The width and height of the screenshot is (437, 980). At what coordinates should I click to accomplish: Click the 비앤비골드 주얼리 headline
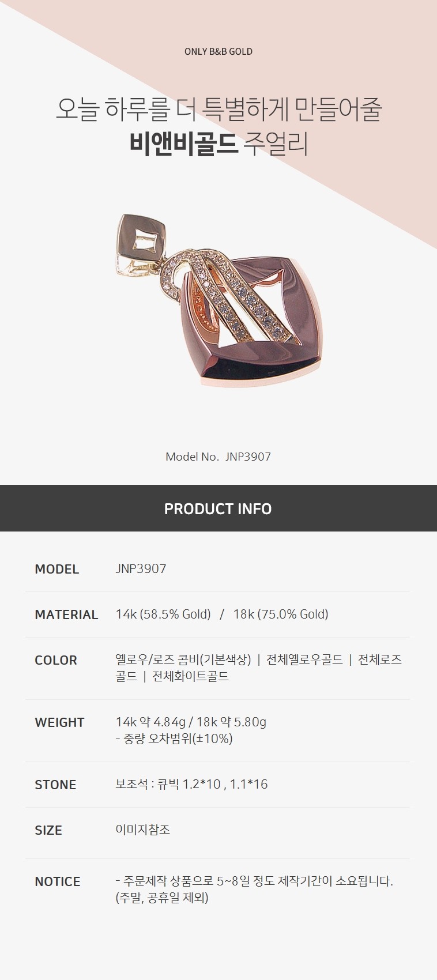[218, 144]
